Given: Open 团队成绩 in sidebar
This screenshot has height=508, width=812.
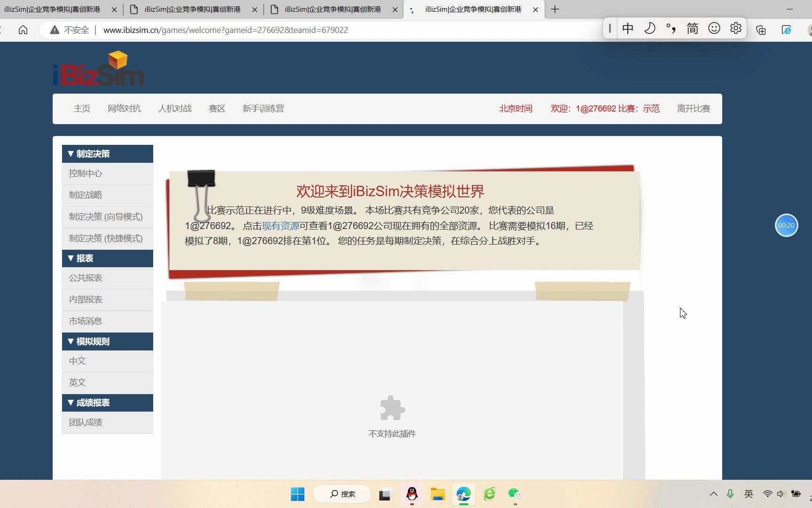Looking at the screenshot, I should click(x=108, y=422).
